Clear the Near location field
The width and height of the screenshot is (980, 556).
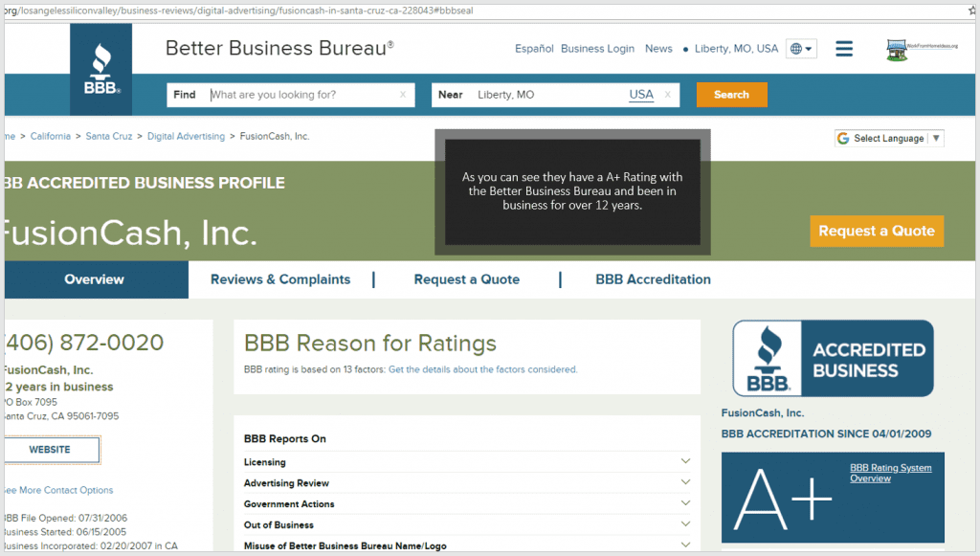point(667,95)
